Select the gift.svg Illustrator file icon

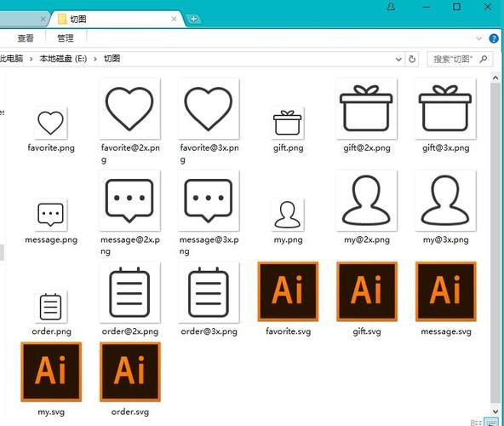click(x=367, y=291)
